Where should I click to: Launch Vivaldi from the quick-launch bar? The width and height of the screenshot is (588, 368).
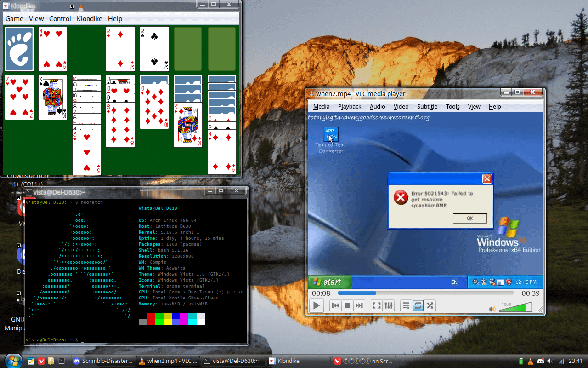[x=41, y=361]
